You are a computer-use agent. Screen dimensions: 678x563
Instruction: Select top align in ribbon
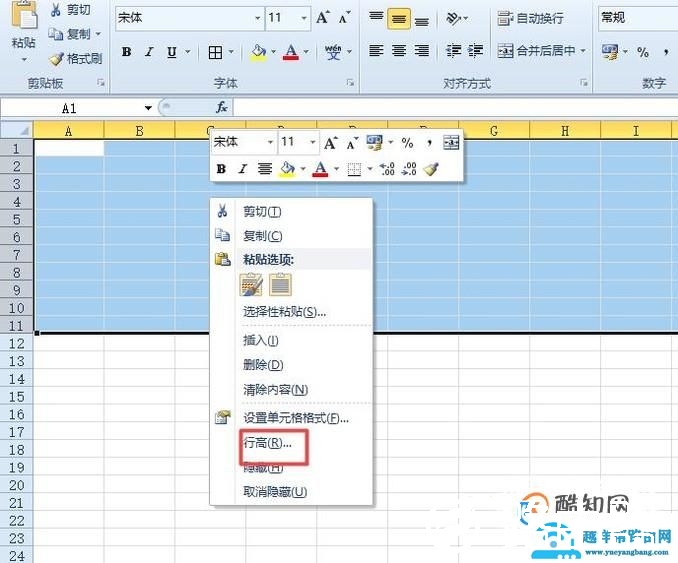coord(376,18)
